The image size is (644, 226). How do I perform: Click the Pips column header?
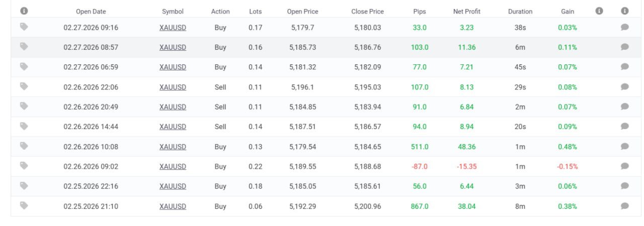pos(419,12)
